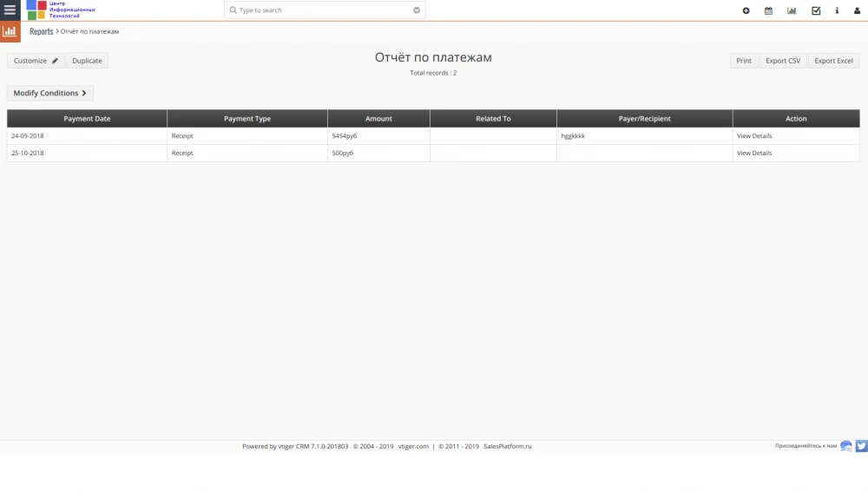Open the vtiger.com footer link
This screenshot has height=491, width=868.
click(x=413, y=446)
